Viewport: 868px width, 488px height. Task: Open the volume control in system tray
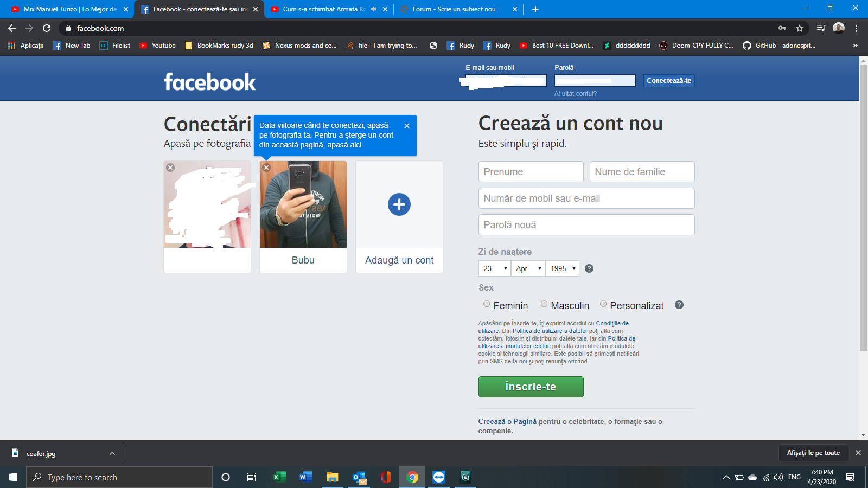(779, 477)
